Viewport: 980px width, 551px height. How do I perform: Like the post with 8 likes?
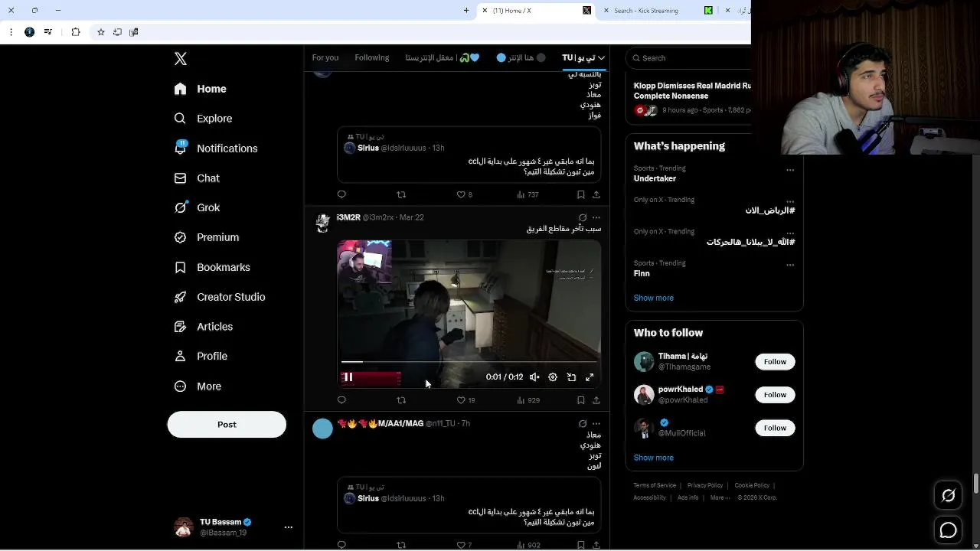[464, 194]
